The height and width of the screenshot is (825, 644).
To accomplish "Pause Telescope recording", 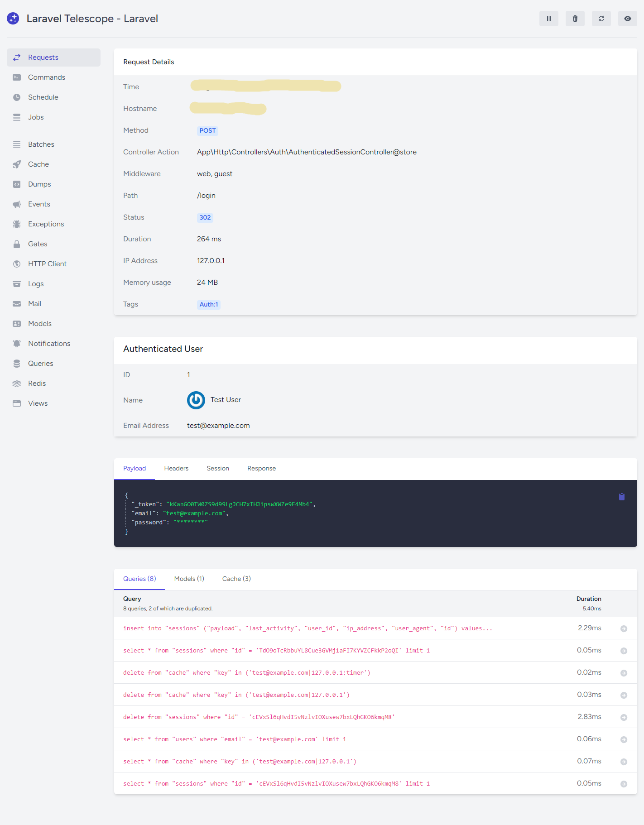I will click(548, 19).
